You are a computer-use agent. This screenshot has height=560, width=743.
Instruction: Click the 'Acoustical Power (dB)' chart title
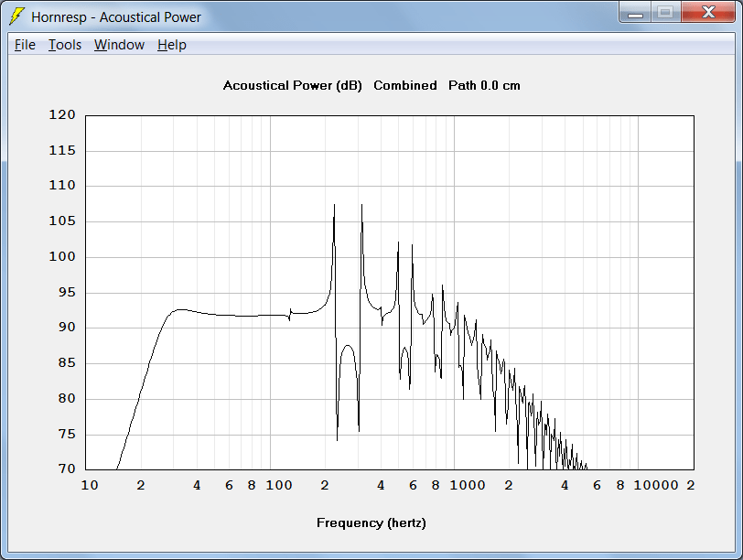pyautogui.click(x=293, y=85)
